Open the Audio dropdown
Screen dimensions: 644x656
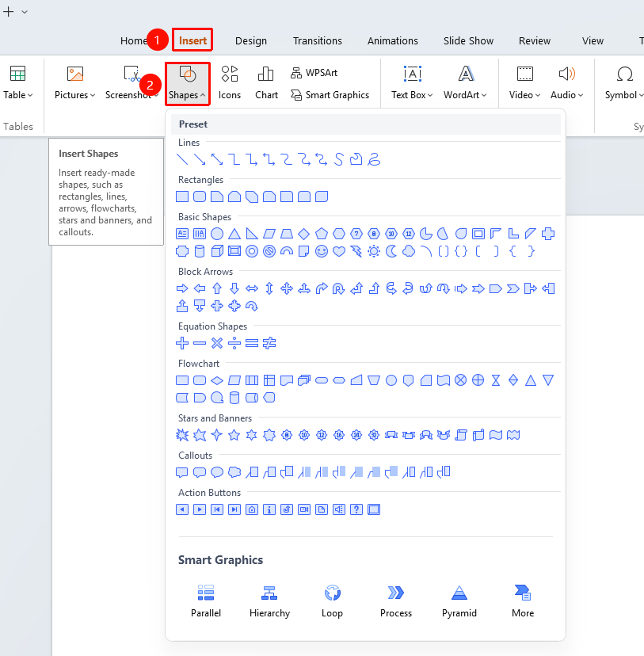click(x=566, y=82)
